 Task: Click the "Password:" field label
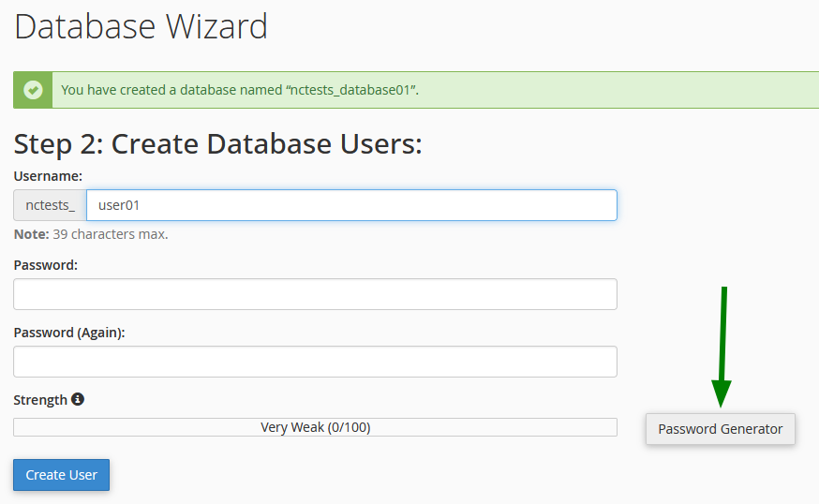[x=45, y=265]
